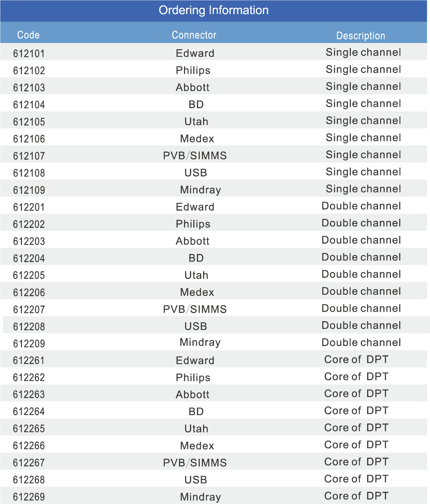This screenshot has width=430, height=504.
Task: Select Philips in the 612202 row
Action: [193, 224]
